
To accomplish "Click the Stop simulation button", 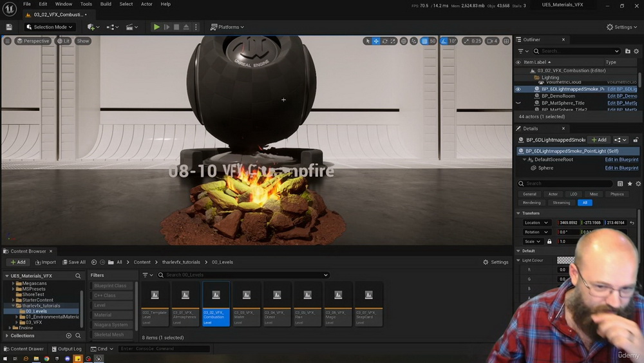I will 176,27.
